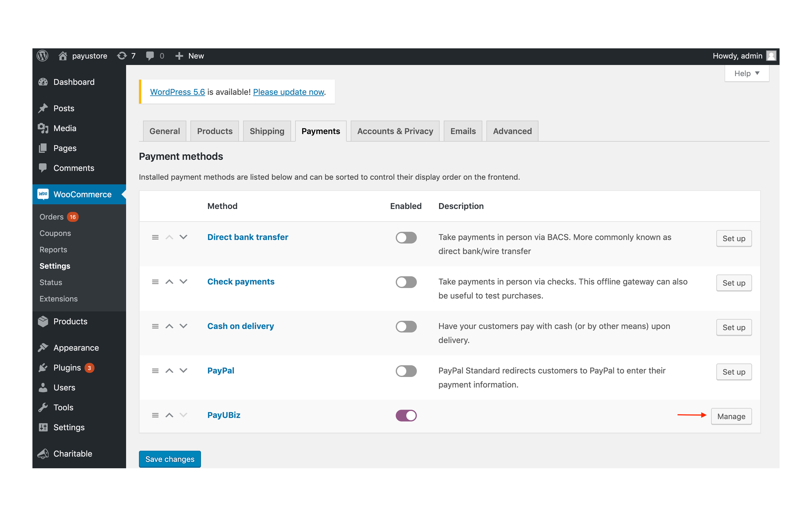Viewport: 812px width, 509px height.
Task: Expand the Help dropdown
Action: (x=747, y=73)
